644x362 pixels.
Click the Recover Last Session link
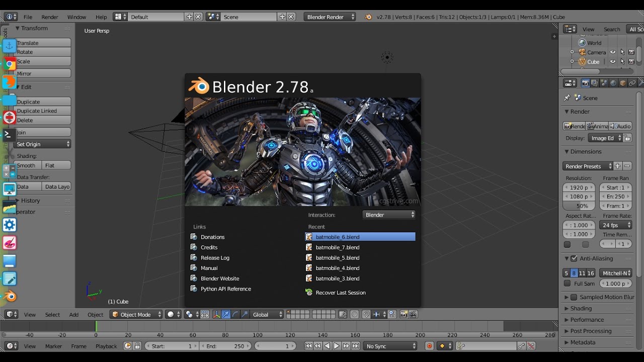340,293
